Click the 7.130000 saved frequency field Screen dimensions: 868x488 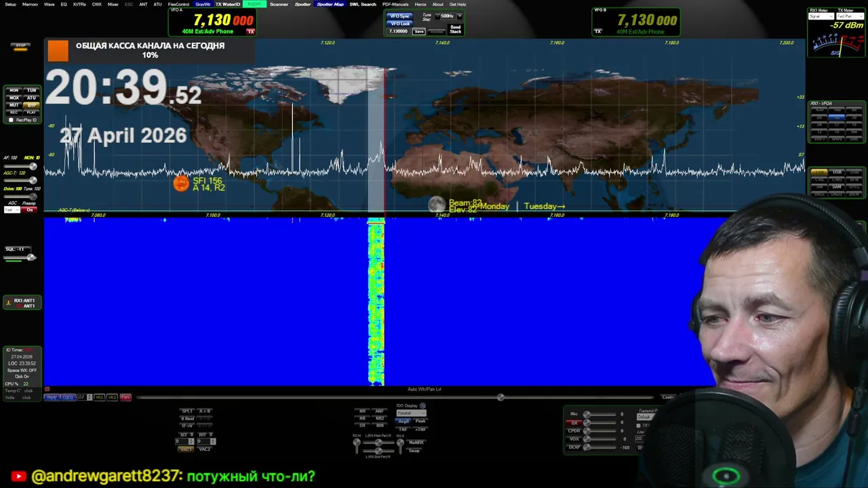click(x=398, y=31)
